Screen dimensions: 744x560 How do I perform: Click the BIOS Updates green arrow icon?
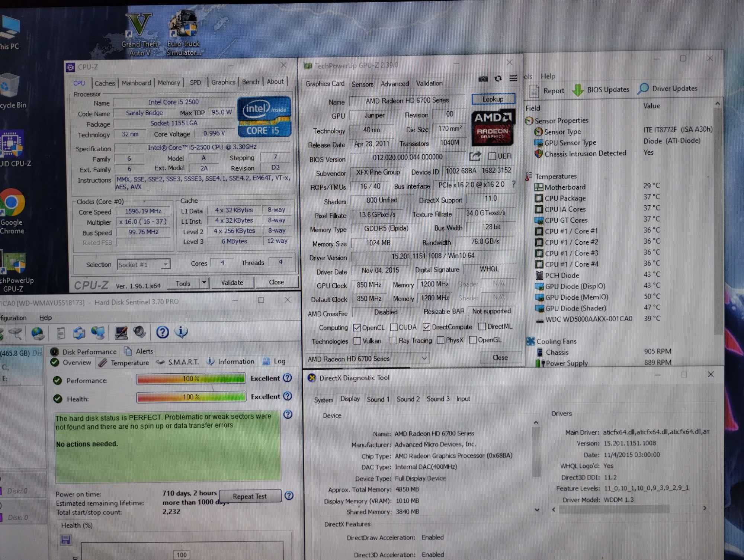pyautogui.click(x=578, y=90)
